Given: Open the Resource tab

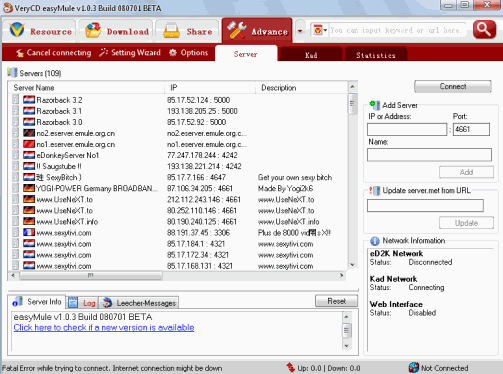Looking at the screenshot, I should click(40, 31).
